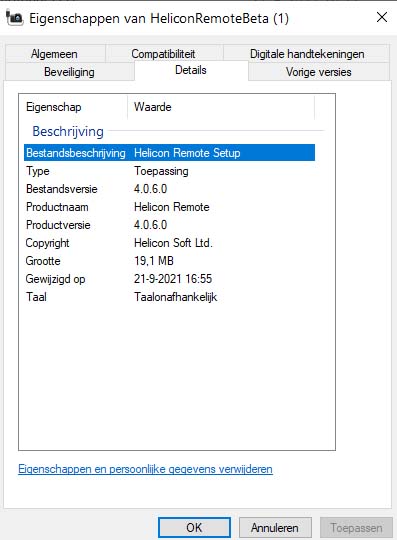397x540 pixels.
Task: Close the properties dialog window
Action: tap(382, 17)
